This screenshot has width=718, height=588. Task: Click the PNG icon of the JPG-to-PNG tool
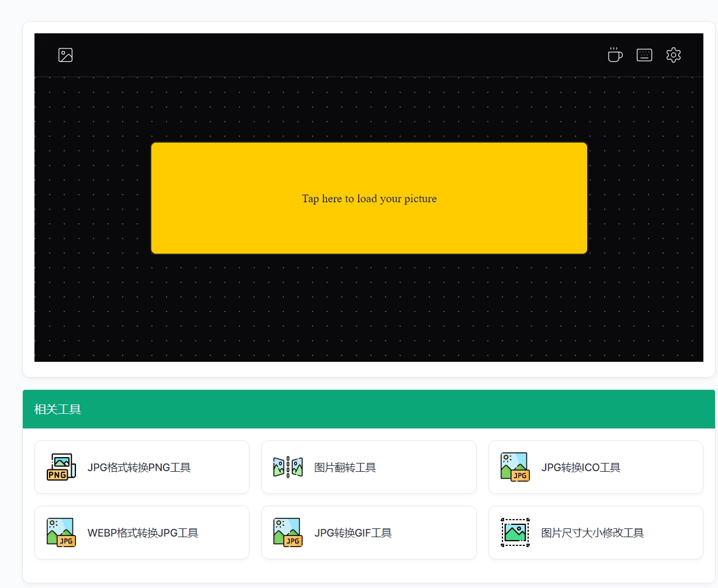point(61,467)
